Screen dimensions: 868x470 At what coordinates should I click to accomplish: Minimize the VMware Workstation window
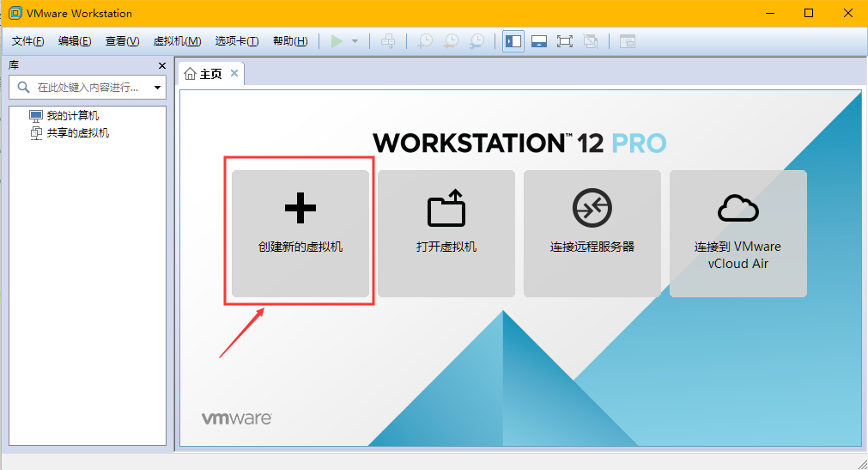click(770, 13)
